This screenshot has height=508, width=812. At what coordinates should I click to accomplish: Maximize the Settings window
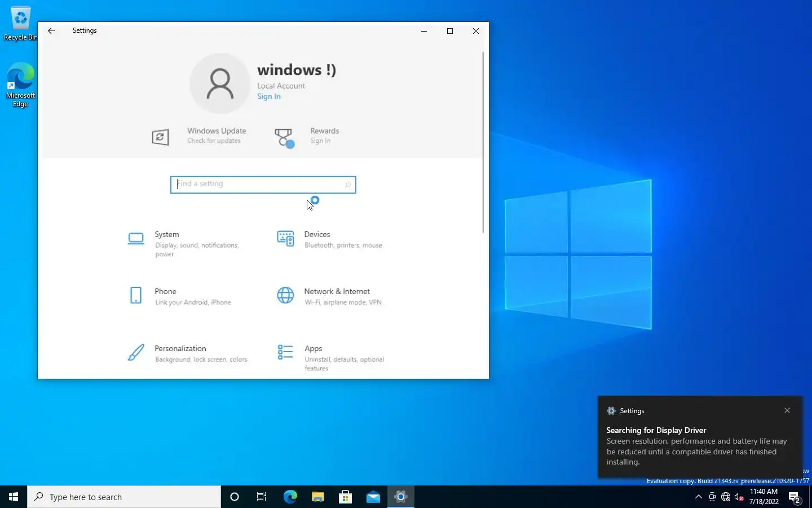pos(450,31)
